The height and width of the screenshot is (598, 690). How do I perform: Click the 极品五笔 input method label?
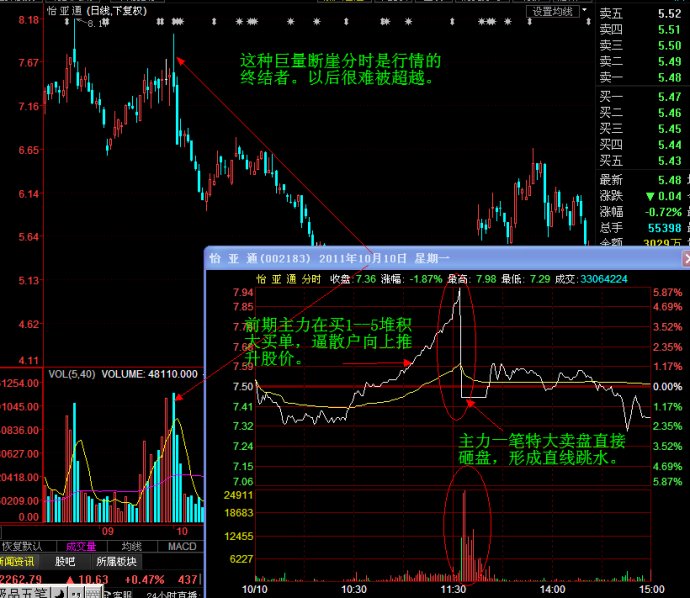click(x=24, y=592)
